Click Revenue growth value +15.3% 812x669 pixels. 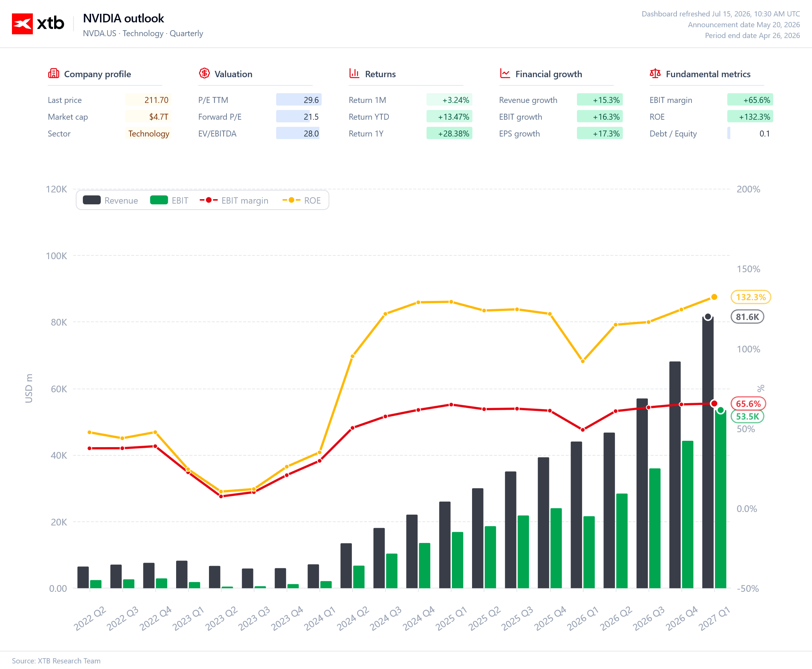(600, 100)
